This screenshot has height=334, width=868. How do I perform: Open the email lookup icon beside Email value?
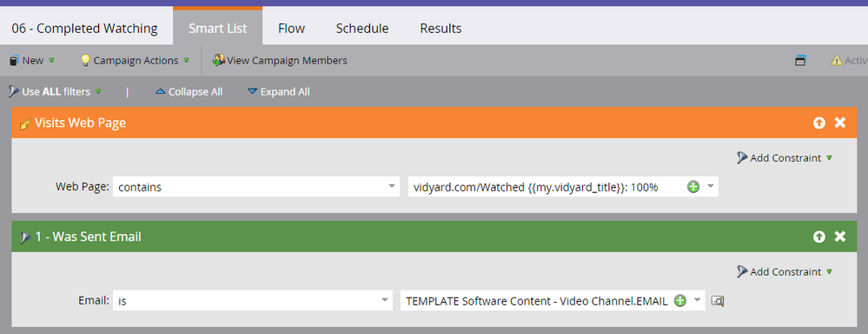click(718, 301)
